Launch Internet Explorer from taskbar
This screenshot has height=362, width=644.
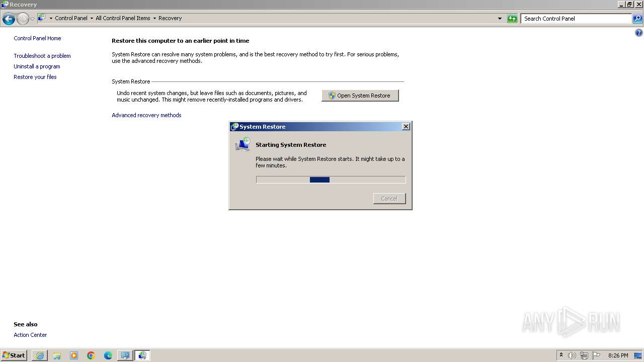coord(40,355)
